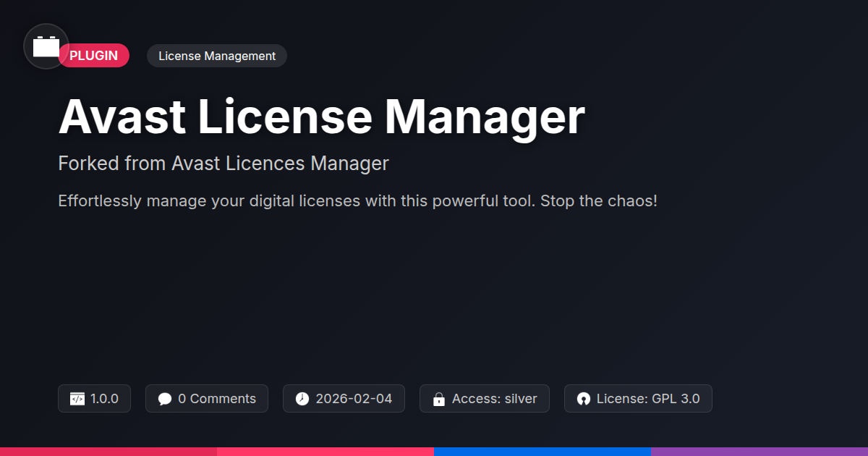Click the code version icon beside 1.0.0
The image size is (868, 456).
77,399
